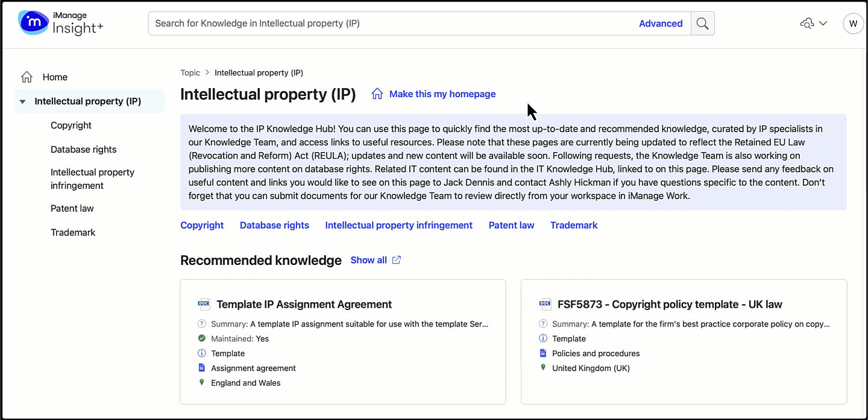Viewport: 868px width, 420px height.
Task: Click the info icon next to Template label
Action: (x=202, y=353)
